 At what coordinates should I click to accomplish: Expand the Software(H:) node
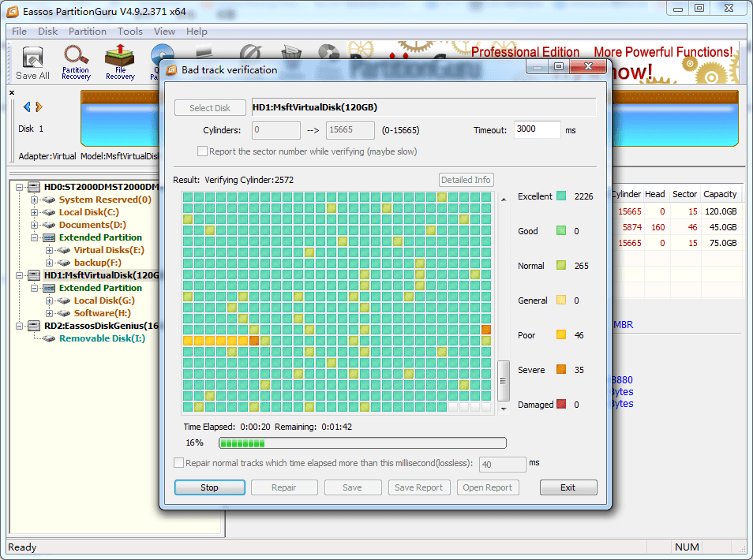click(x=49, y=313)
